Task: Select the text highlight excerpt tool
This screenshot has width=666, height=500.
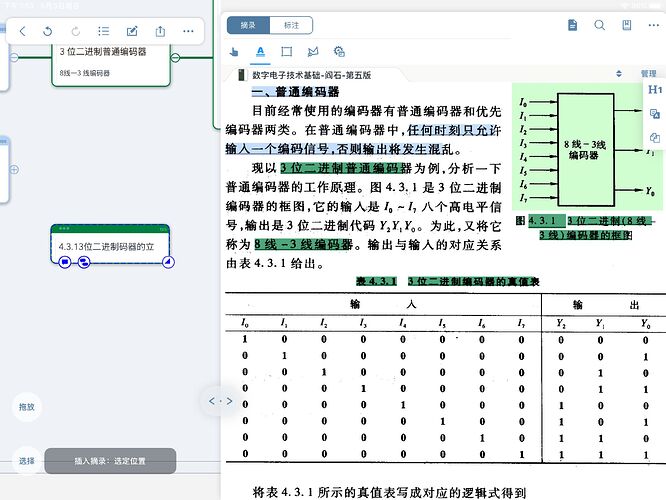Action: pos(260,52)
